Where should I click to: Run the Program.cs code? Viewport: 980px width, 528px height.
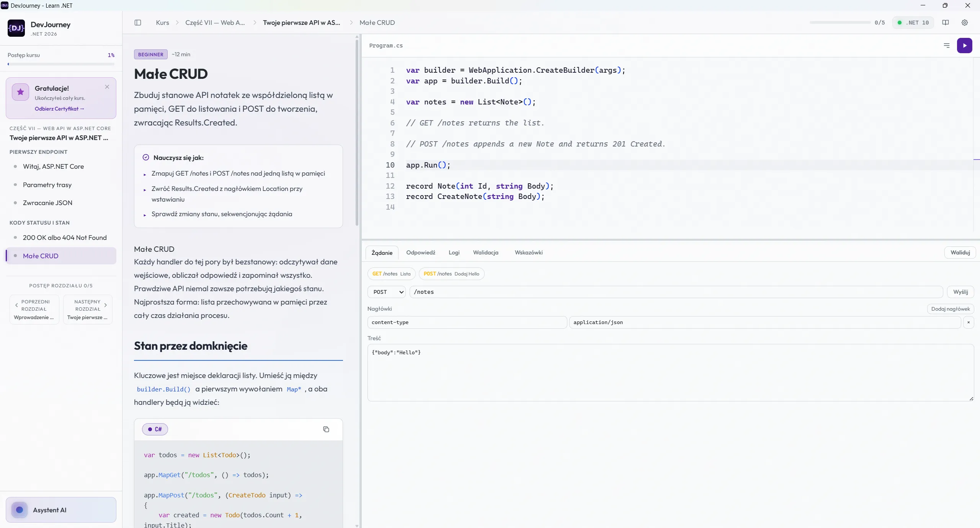[x=964, y=46]
